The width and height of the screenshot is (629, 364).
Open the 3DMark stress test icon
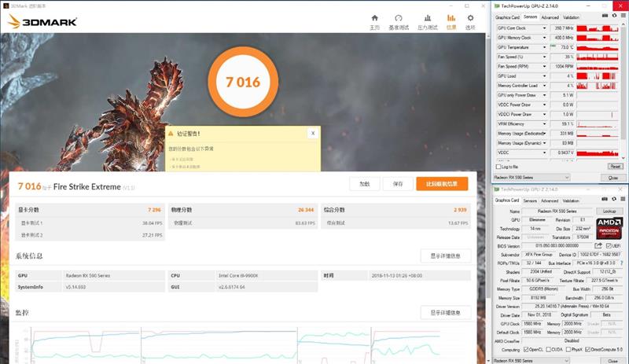coord(428,18)
